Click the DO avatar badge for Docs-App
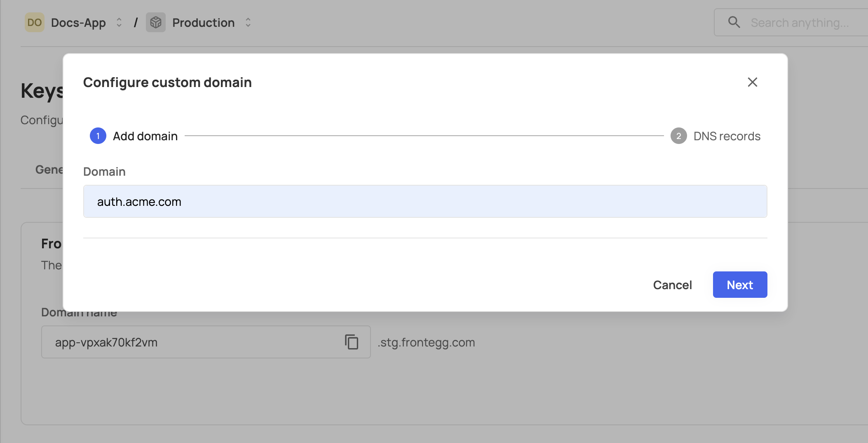Viewport: 868px width, 443px height. [35, 23]
